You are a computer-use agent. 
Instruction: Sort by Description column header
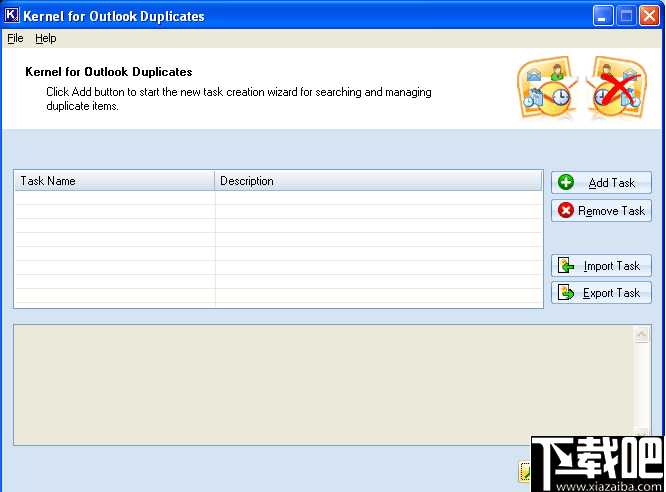[378, 181]
